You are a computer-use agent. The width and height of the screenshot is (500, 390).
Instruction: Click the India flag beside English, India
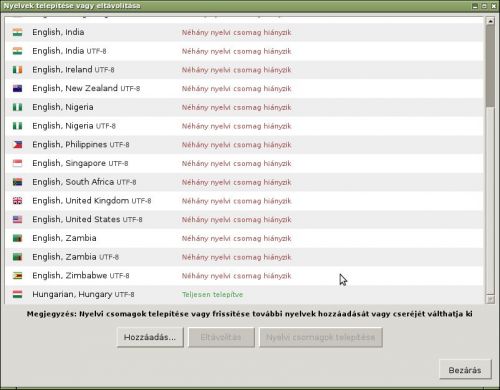pos(17,32)
